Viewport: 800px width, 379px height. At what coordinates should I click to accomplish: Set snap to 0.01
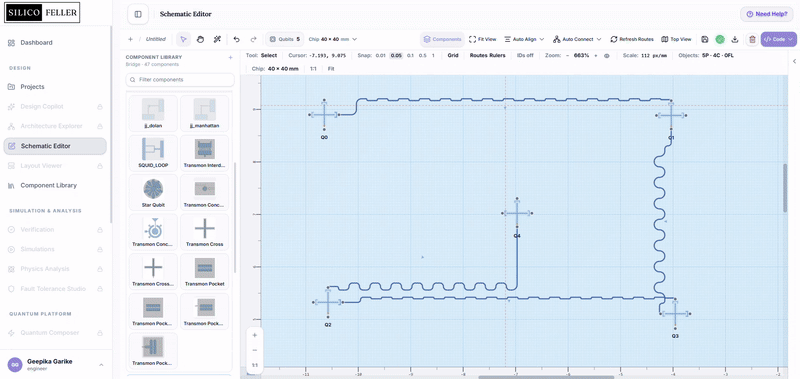(x=381, y=56)
